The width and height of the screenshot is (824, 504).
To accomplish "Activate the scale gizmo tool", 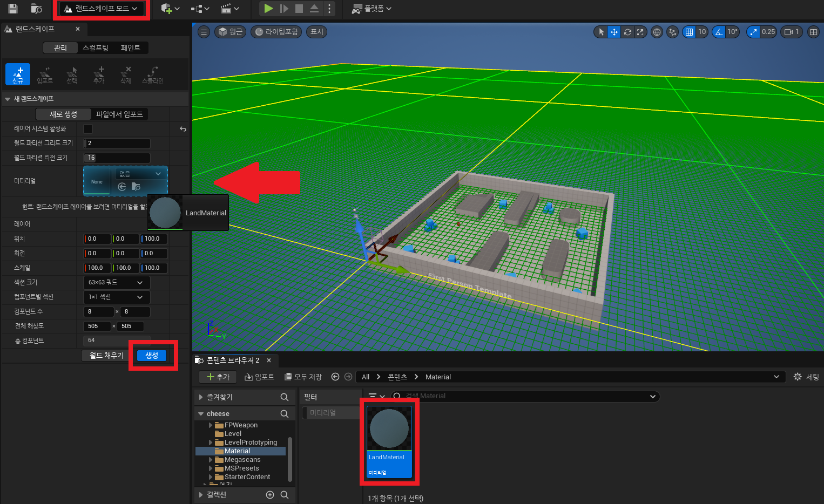I will [640, 32].
